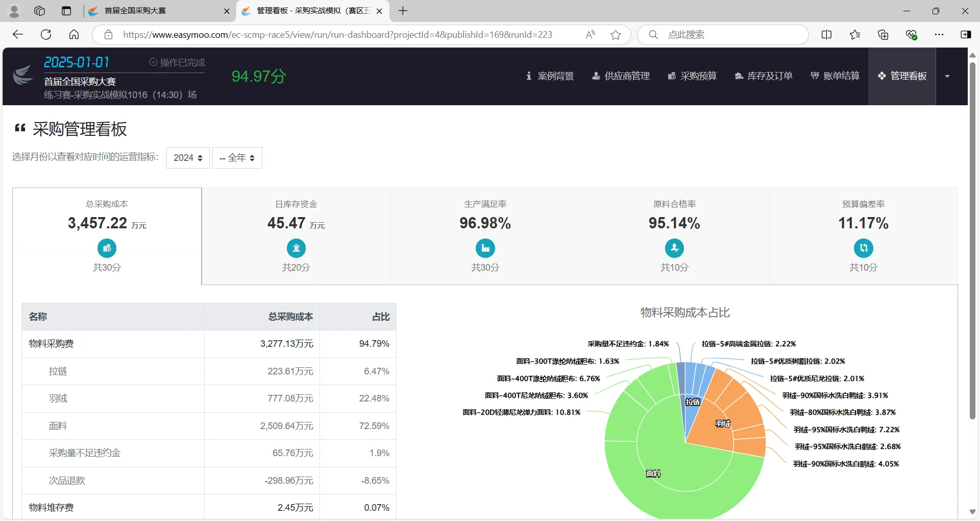Click the 物料堆存费 table row
The width and height of the screenshot is (980, 521).
coord(209,508)
